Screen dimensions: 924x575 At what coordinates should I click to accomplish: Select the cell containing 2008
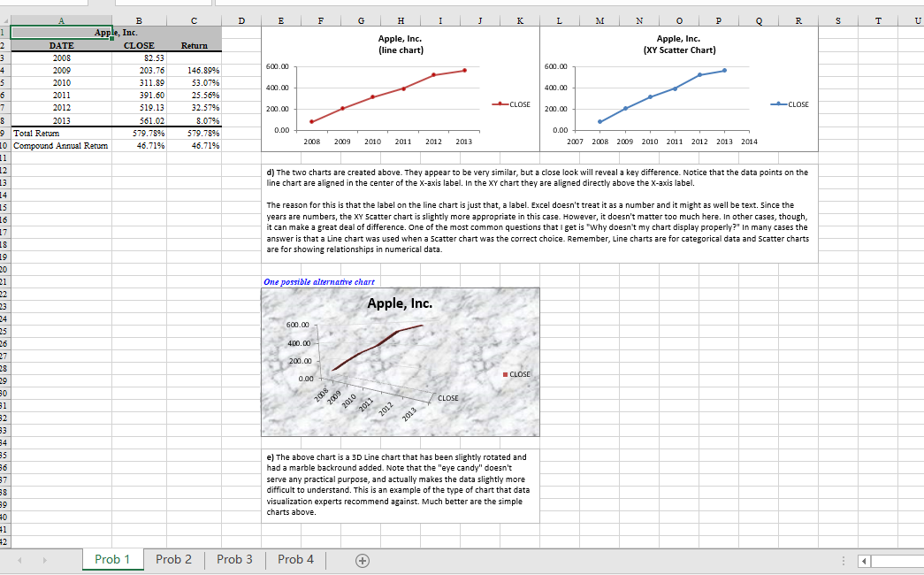click(61, 57)
